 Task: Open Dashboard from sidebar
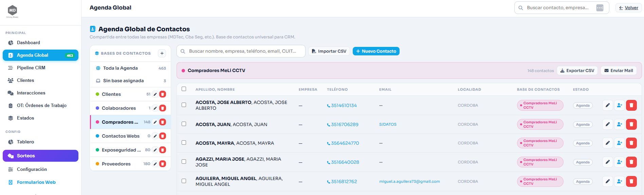(x=40, y=42)
